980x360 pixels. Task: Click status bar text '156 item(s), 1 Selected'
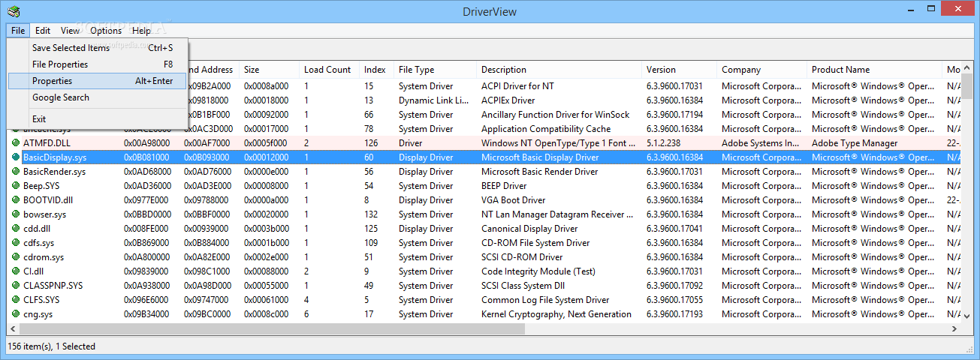51,346
